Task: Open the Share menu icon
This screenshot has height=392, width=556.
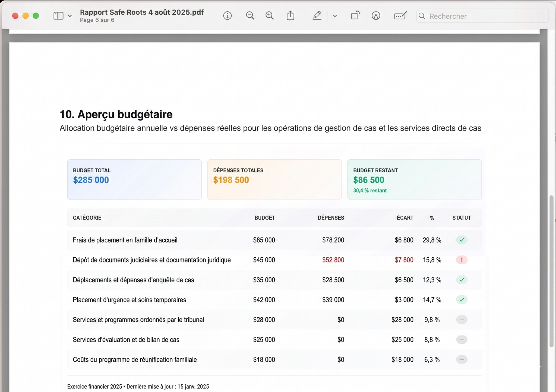Action: [290, 15]
